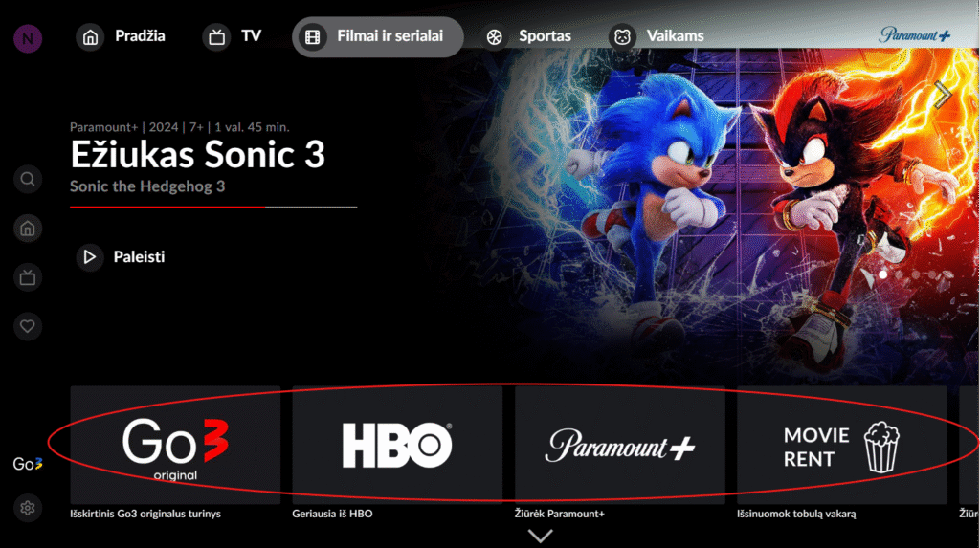The width and height of the screenshot is (980, 548).
Task: Open favorites heart icon
Action: pyautogui.click(x=28, y=326)
